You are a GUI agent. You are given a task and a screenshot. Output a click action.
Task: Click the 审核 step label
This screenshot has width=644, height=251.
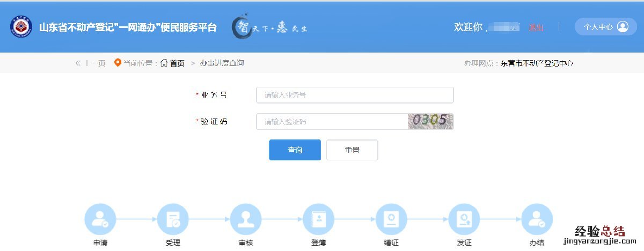tap(246, 243)
